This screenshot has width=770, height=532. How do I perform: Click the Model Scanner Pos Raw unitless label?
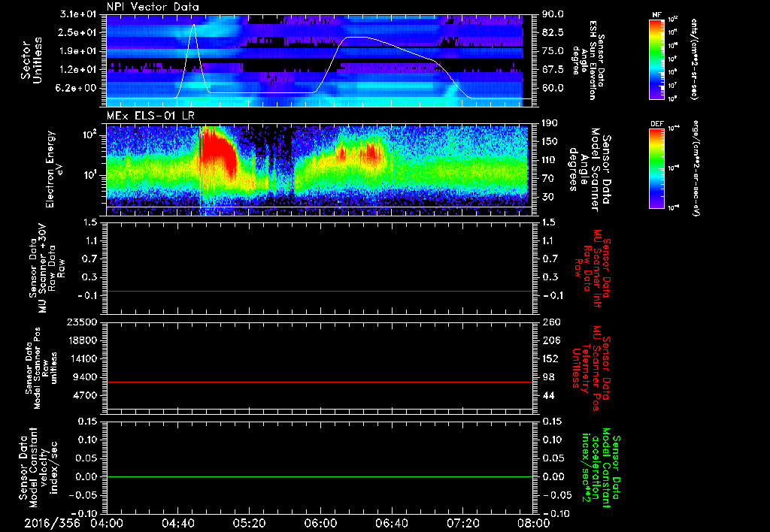pyautogui.click(x=41, y=368)
